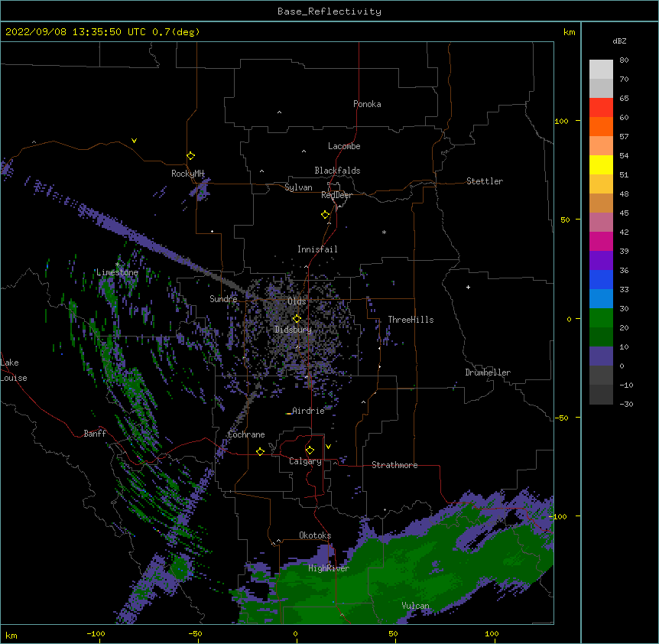Click the 60 dBZ orange color swatch
The image size is (659, 644).
click(601, 126)
